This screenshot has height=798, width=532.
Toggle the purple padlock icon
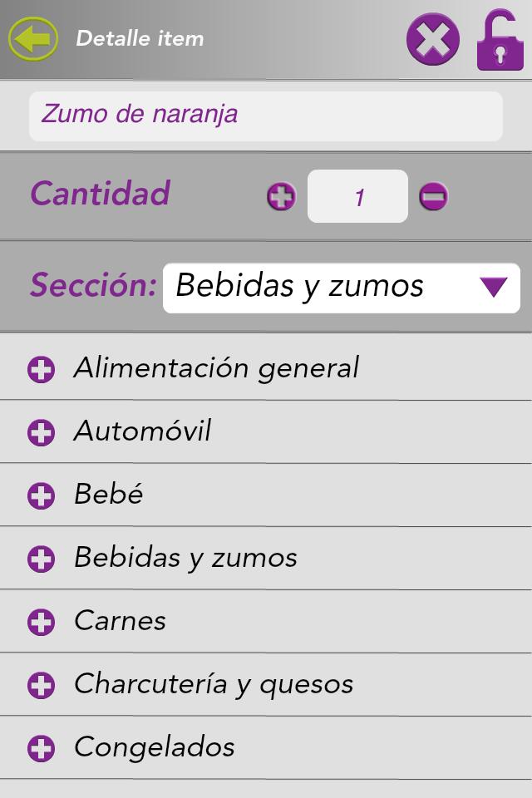click(x=500, y=40)
